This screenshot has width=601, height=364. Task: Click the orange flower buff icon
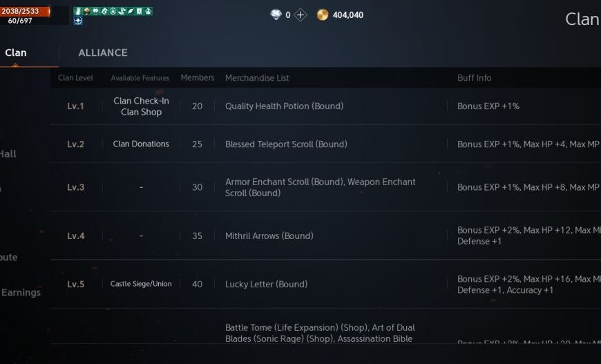point(86,11)
